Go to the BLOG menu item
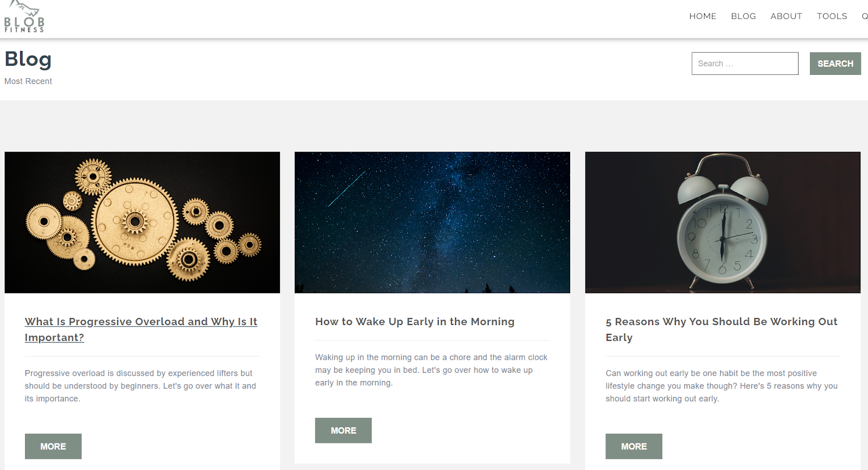Viewport: 868px width, 470px height. coord(743,16)
